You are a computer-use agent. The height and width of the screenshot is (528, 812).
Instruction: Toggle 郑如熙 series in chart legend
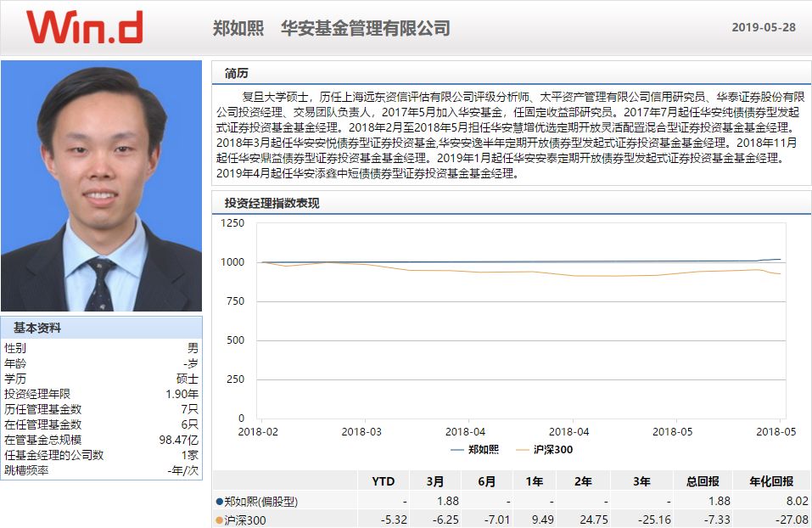tap(475, 450)
